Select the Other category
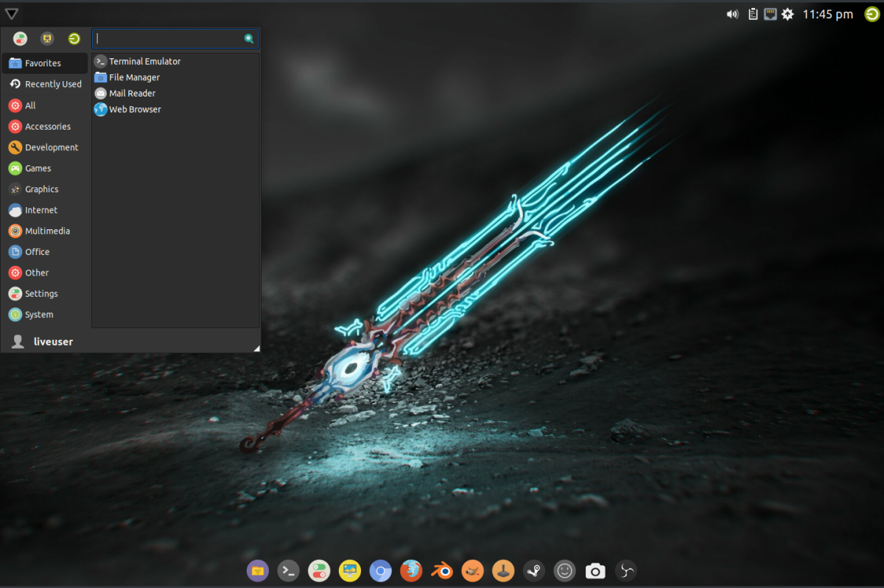 45,273
